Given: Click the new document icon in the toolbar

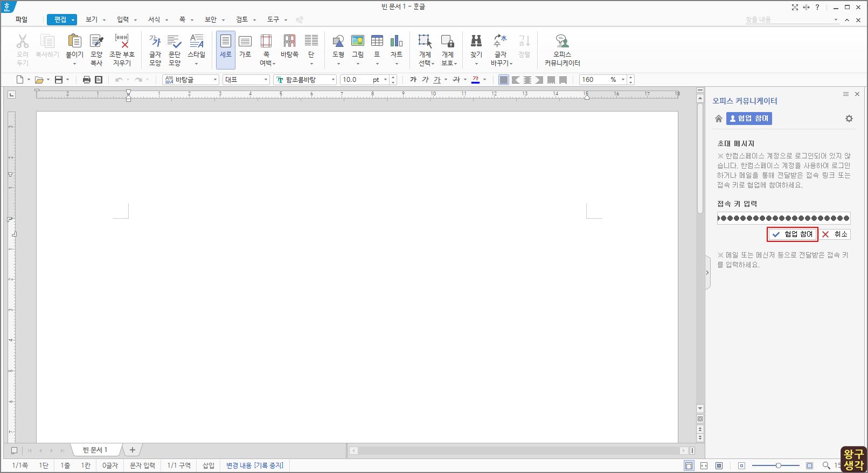Looking at the screenshot, I should (20, 80).
